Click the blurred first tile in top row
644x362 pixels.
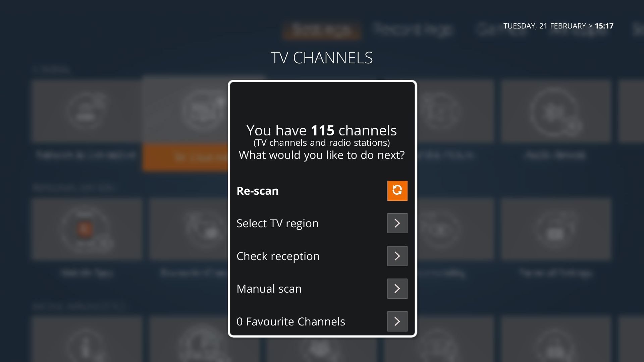point(87,121)
